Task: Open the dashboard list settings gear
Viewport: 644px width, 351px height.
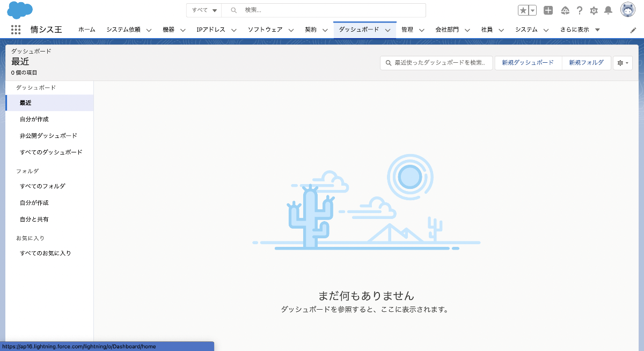Action: point(623,63)
